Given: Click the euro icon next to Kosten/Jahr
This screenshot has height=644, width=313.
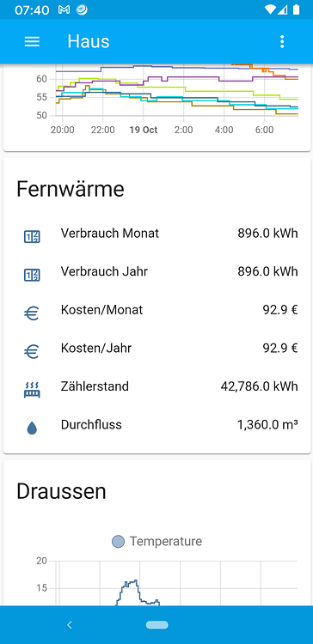Looking at the screenshot, I should pyautogui.click(x=32, y=352).
